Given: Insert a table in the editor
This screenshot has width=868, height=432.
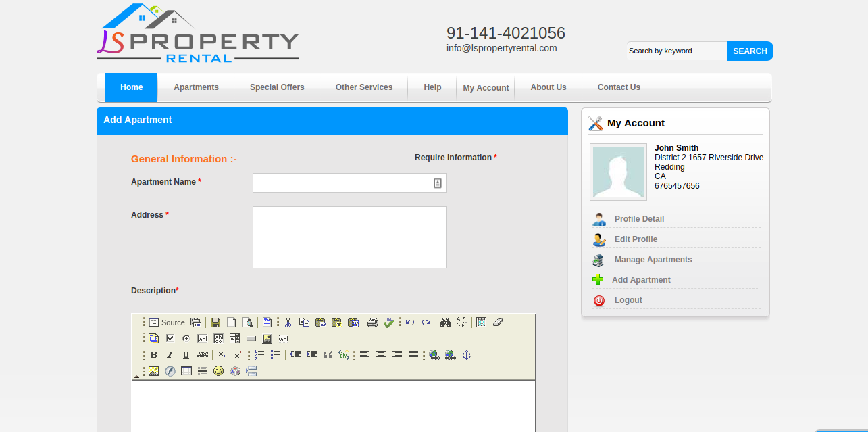Looking at the screenshot, I should pos(186,371).
